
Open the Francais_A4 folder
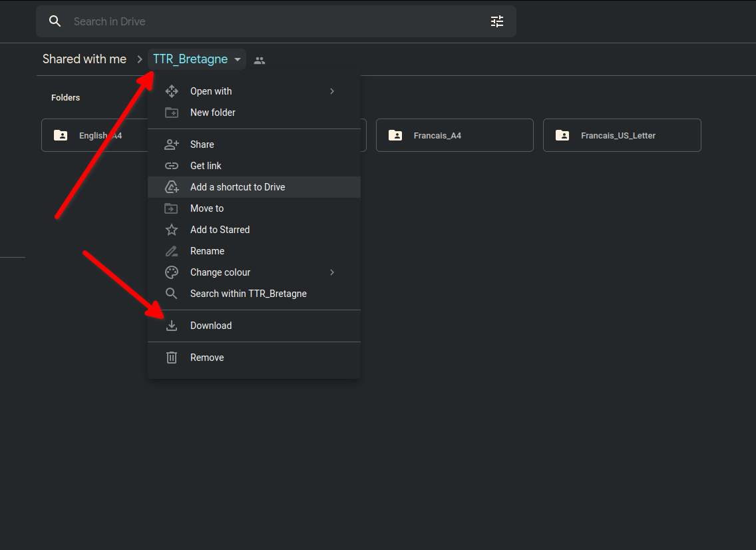[x=455, y=135]
